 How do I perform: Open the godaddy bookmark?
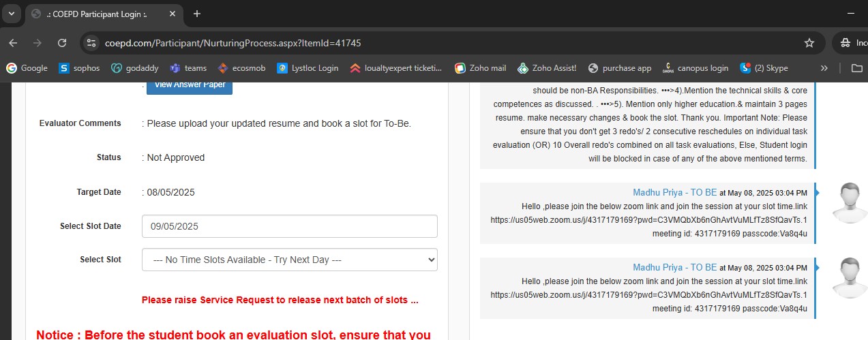point(135,68)
